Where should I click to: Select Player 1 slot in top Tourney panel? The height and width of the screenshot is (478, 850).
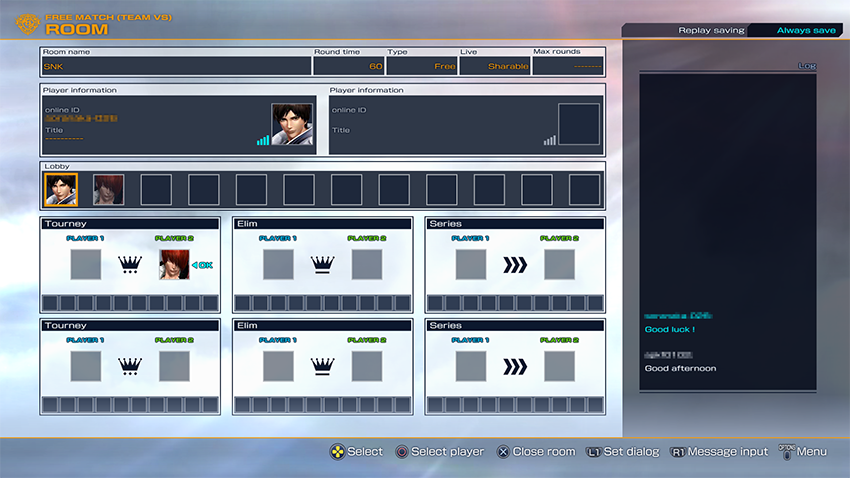point(86,264)
